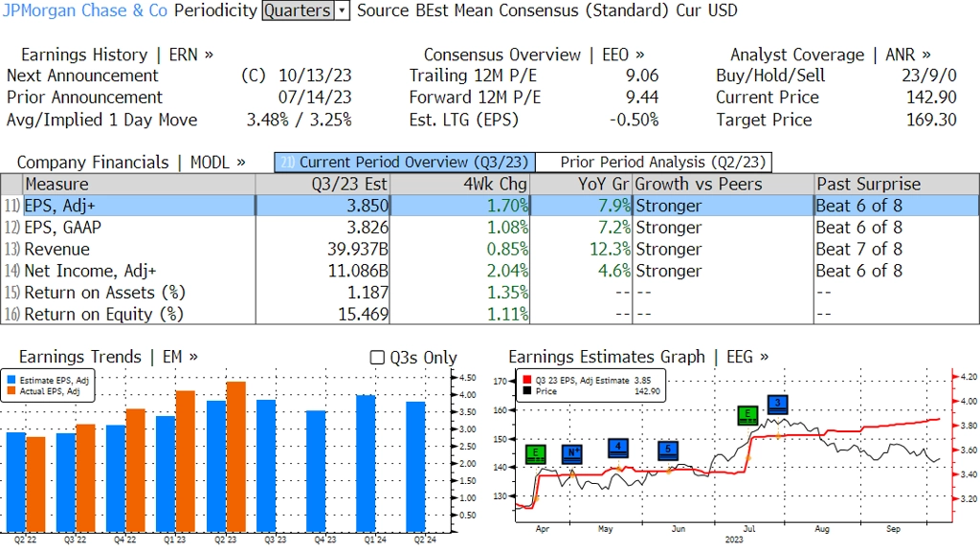Click the green E event marker near July
Viewport: 980px width, 549px height.
[x=747, y=415]
